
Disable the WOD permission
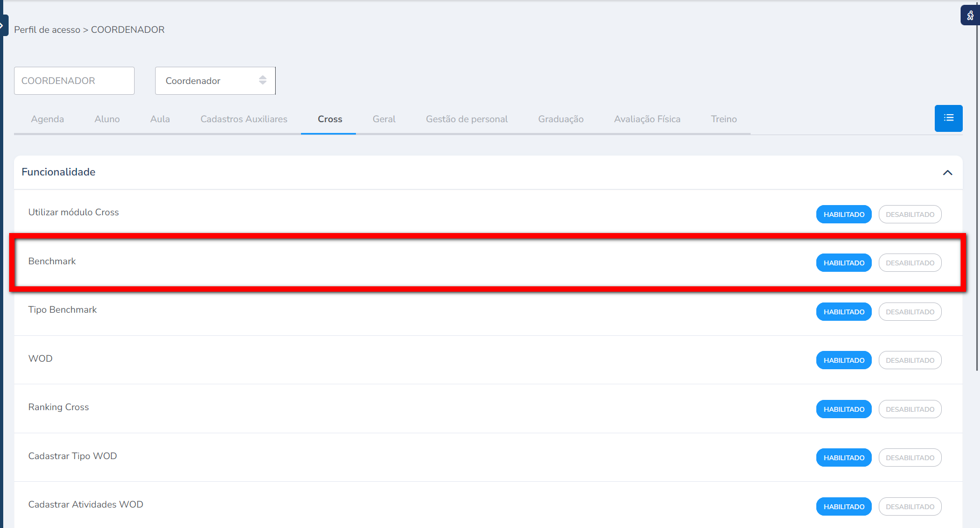pyautogui.click(x=909, y=360)
